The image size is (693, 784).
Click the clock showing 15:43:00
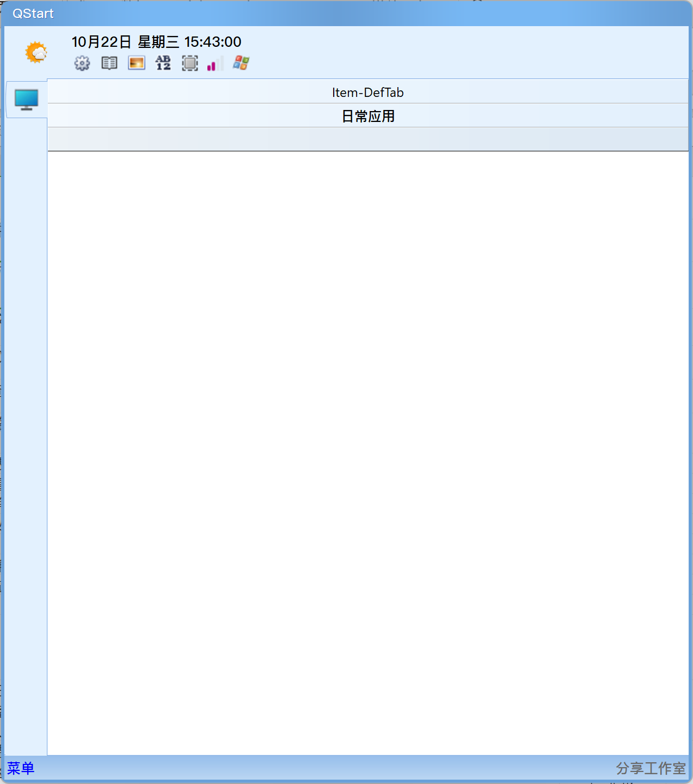[213, 42]
